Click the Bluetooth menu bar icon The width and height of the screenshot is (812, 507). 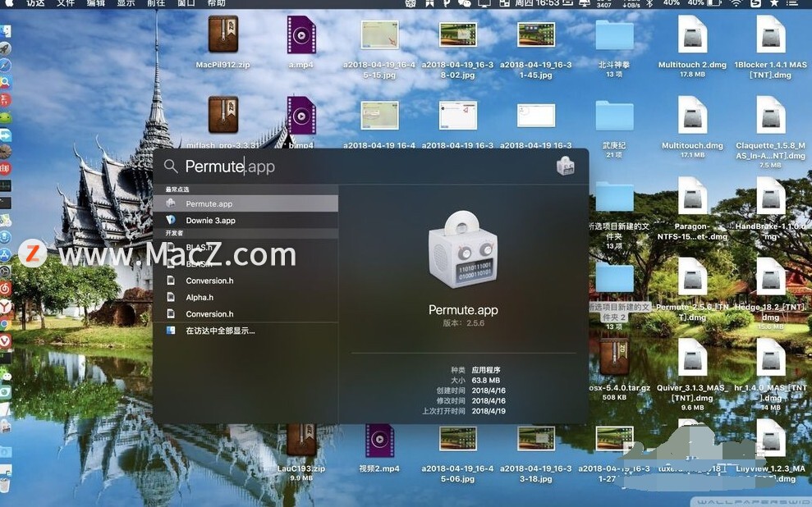(x=649, y=3)
